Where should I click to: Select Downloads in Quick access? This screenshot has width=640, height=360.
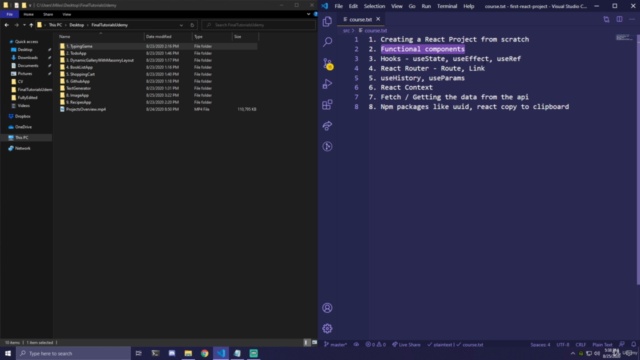click(x=27, y=58)
